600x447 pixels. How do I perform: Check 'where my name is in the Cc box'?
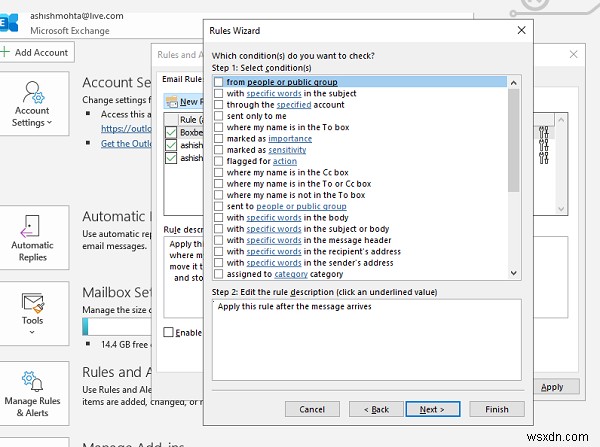[x=218, y=172]
